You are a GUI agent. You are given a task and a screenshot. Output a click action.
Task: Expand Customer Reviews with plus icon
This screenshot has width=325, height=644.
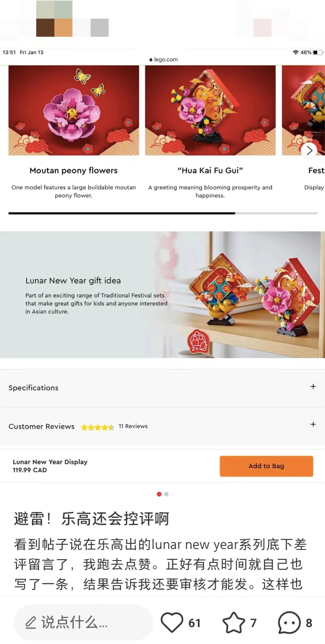(x=313, y=424)
